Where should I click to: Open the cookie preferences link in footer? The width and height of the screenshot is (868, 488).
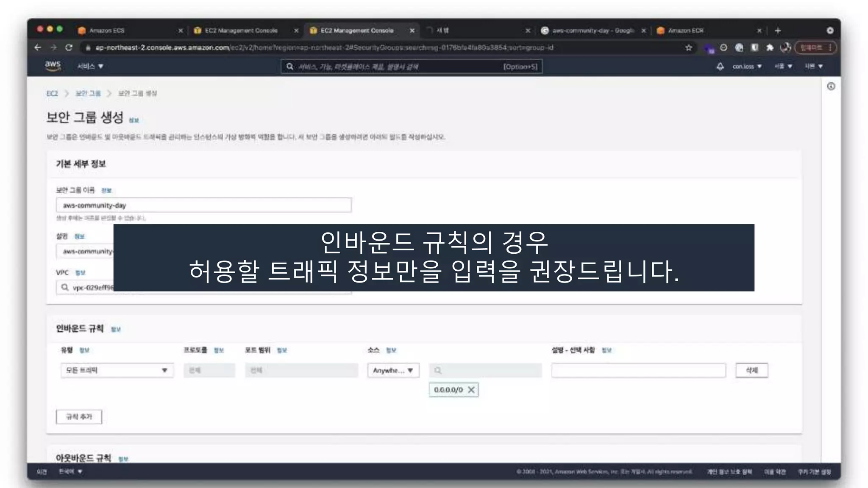point(814,471)
